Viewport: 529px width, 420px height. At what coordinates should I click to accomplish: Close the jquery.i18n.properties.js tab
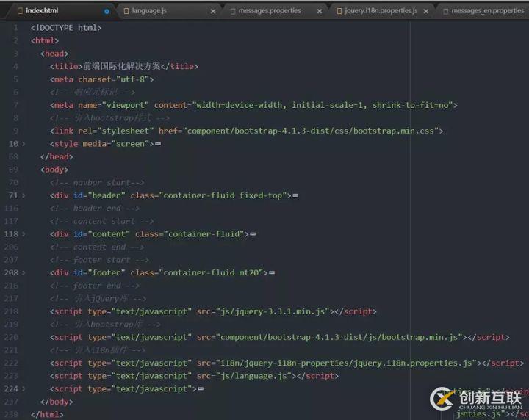point(426,12)
